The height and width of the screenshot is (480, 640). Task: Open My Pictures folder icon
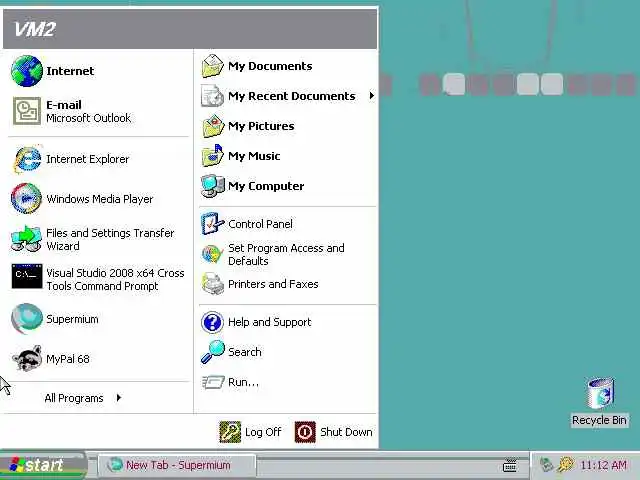(213, 126)
